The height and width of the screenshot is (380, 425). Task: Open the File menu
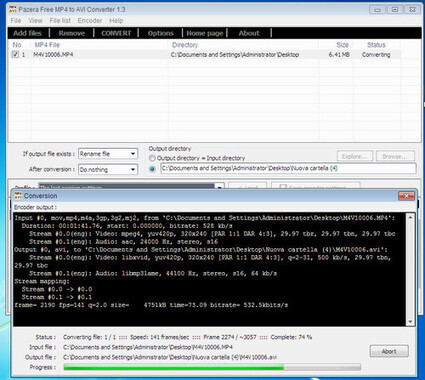tap(16, 21)
